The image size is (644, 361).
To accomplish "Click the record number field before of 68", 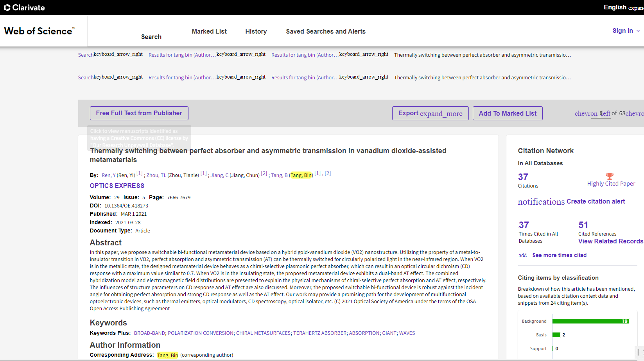I will (601, 113).
